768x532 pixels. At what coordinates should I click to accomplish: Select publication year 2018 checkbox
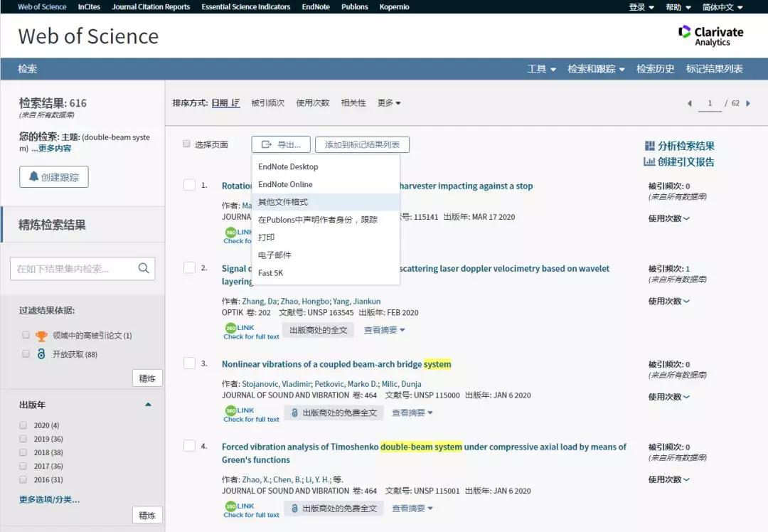[23, 452]
